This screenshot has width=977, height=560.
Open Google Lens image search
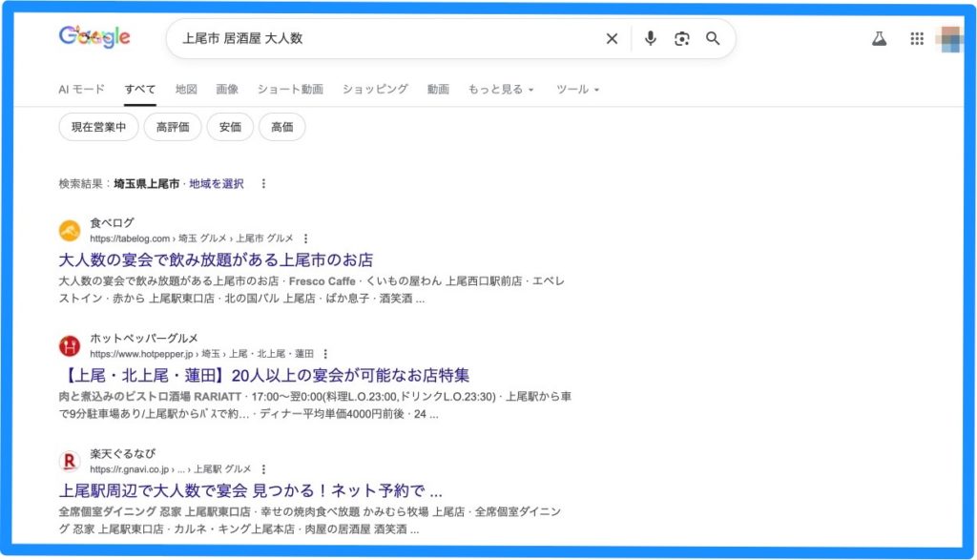click(681, 39)
